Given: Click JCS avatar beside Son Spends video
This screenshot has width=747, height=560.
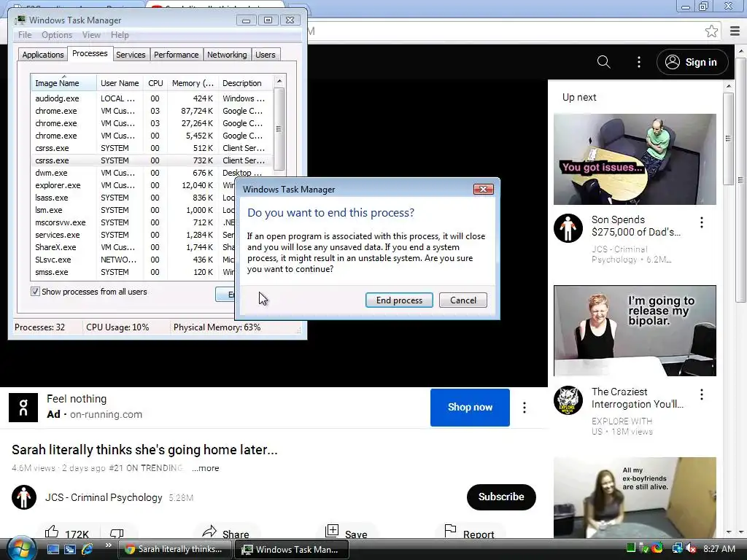Looking at the screenshot, I should pos(568,228).
